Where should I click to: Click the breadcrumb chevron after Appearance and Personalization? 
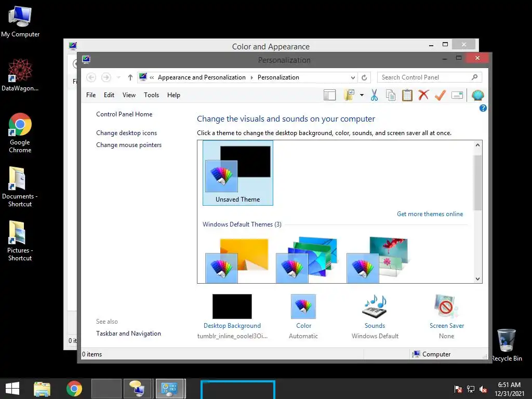point(252,78)
